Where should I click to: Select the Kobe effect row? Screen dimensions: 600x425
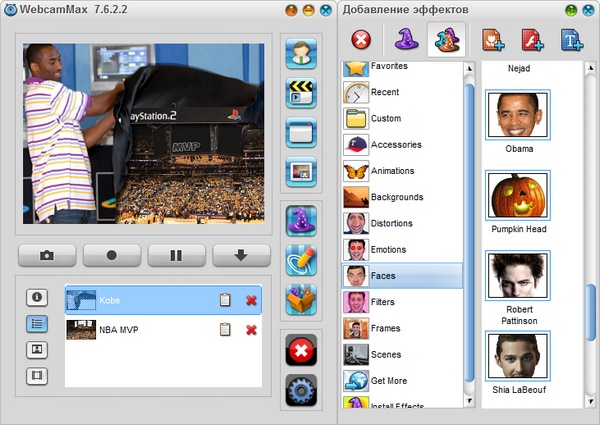click(163, 300)
